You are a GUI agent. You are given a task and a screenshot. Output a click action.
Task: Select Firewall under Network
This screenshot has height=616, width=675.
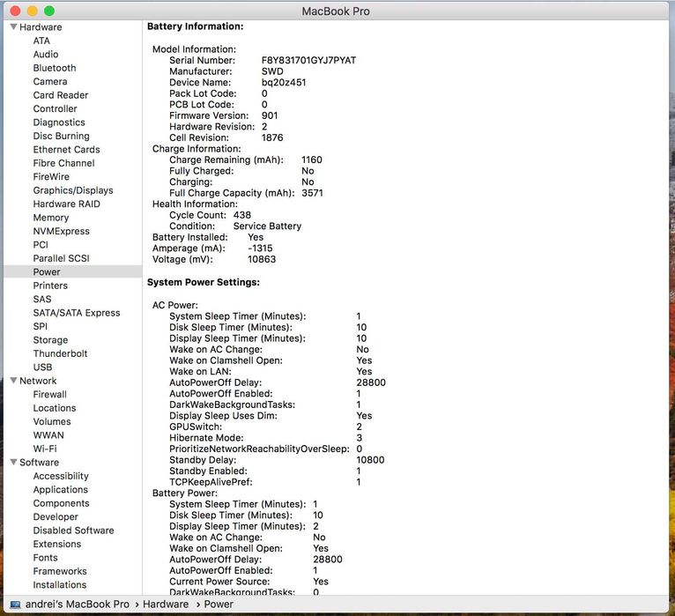50,394
